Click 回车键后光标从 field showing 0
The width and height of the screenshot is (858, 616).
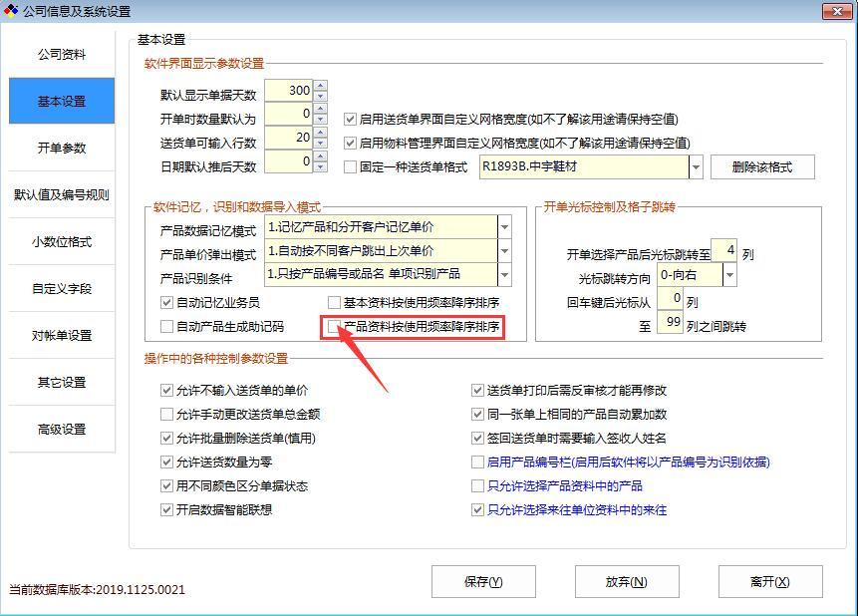click(x=671, y=298)
